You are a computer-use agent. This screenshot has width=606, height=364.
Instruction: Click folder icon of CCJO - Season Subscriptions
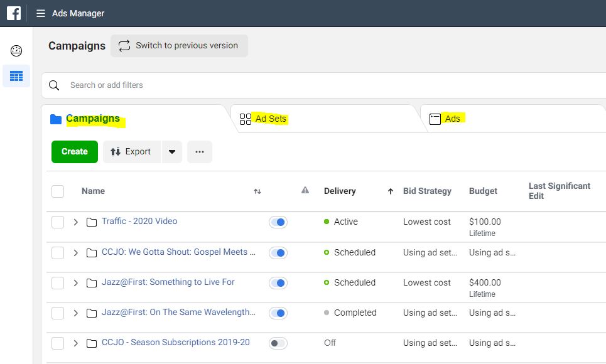click(92, 343)
